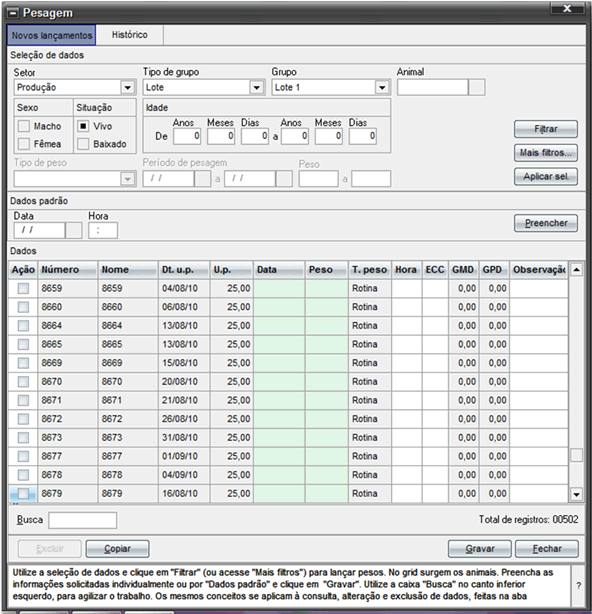Open the Animal lookup button

tap(476, 87)
